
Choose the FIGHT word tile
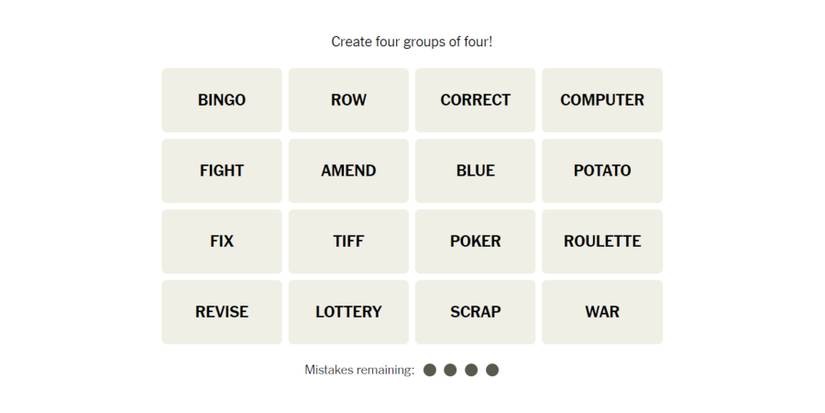[221, 171]
